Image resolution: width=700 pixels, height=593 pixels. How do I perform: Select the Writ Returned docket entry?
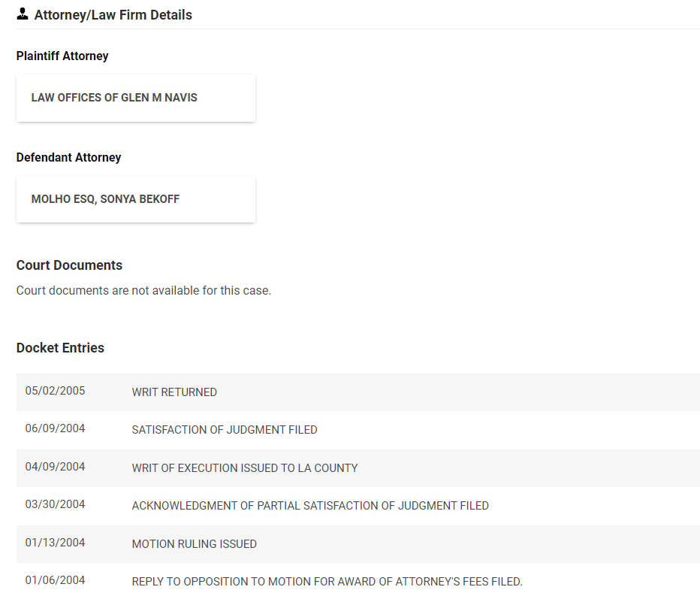click(174, 392)
